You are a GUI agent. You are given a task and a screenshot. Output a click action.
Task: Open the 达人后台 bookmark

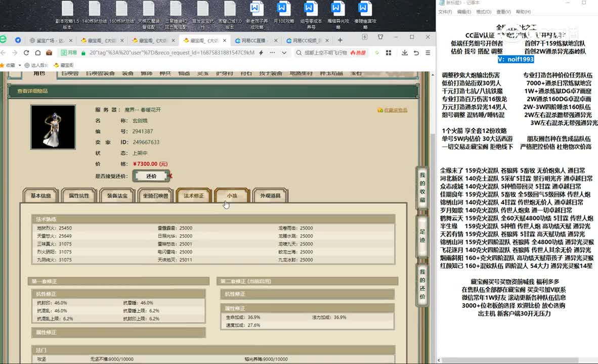click(x=36, y=65)
